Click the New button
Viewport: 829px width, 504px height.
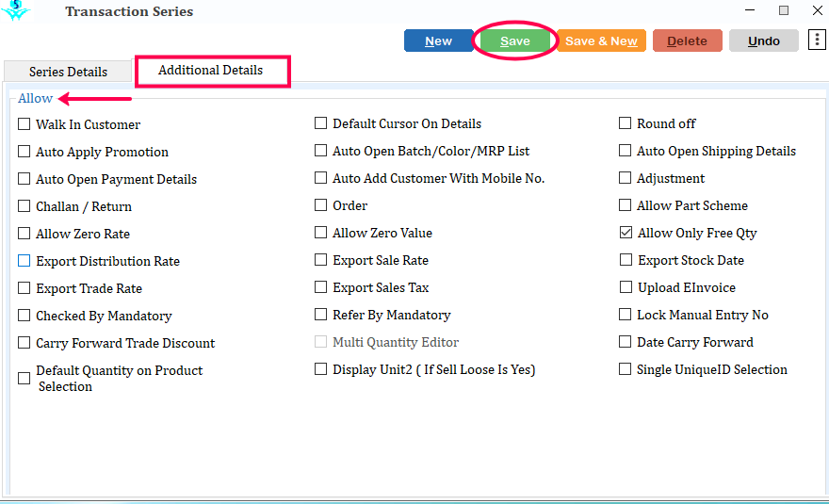438,41
